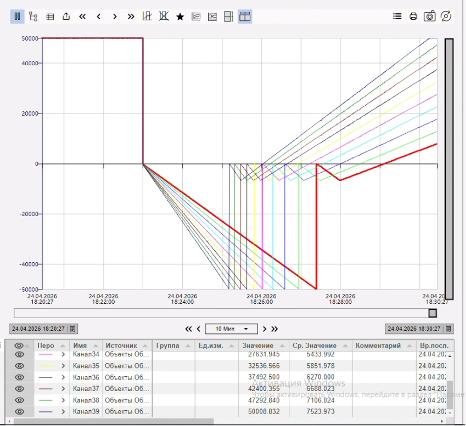Viewport: 466px width, 426px height.
Task: Select the average value 7523.973 cell
Action: [x=321, y=412]
